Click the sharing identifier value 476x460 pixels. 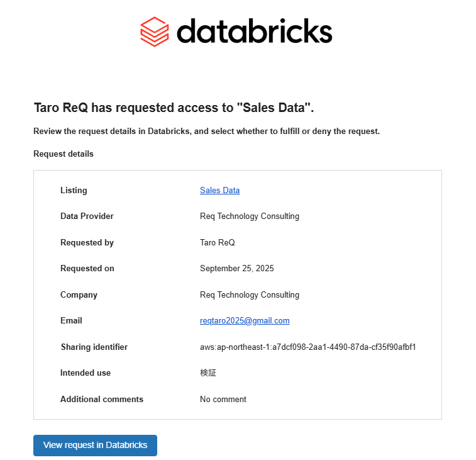point(307,347)
